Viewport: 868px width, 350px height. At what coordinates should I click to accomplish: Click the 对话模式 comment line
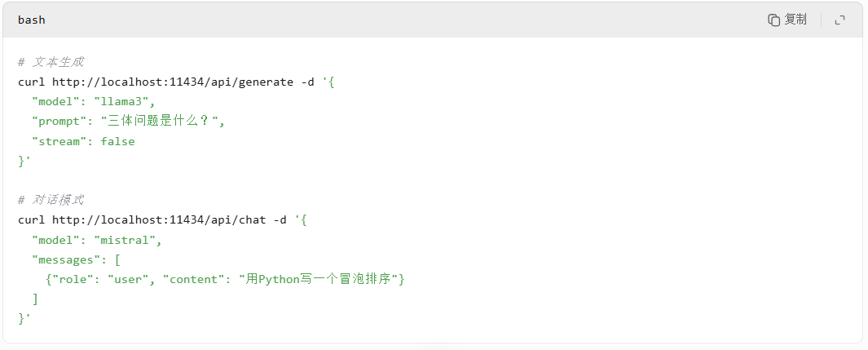click(x=51, y=200)
